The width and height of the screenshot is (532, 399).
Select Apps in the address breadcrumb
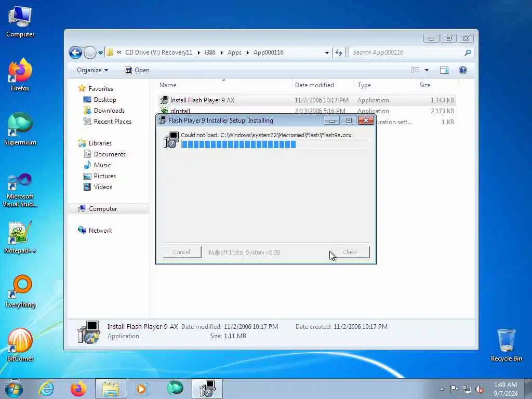(234, 52)
